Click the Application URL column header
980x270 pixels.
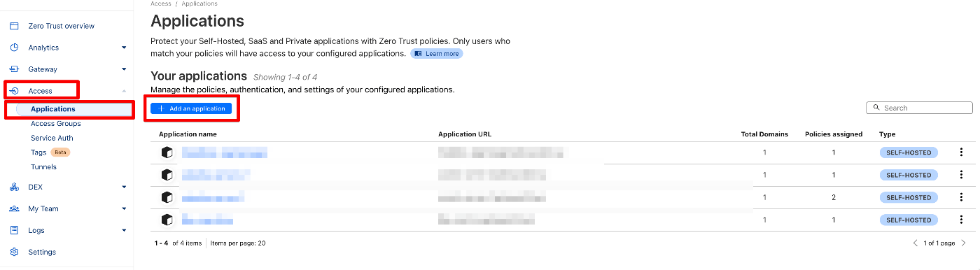pyautogui.click(x=465, y=134)
